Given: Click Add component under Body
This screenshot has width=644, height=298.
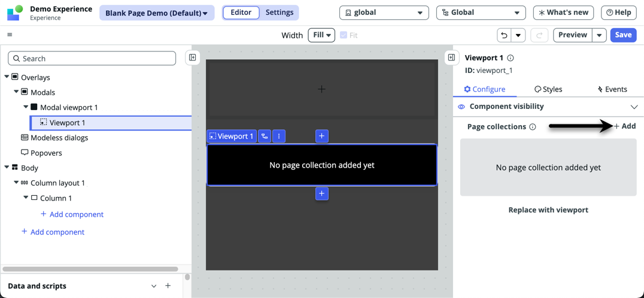Looking at the screenshot, I should [x=53, y=232].
